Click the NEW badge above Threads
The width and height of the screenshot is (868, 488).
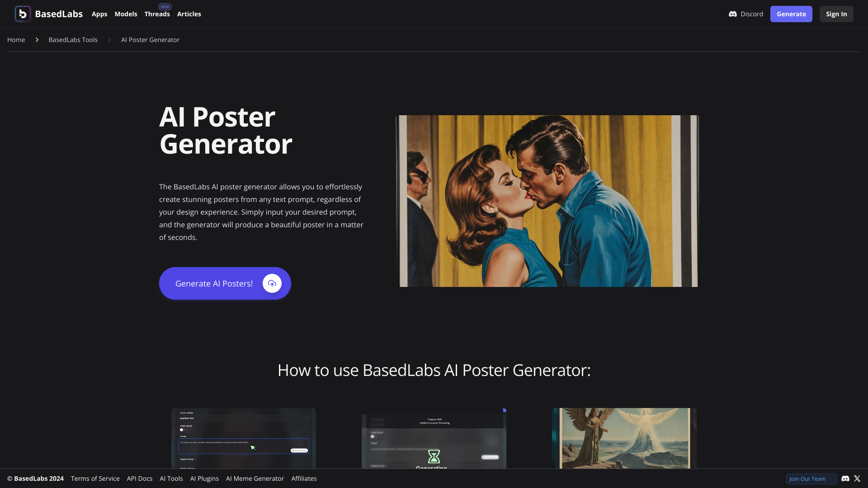pos(165,7)
